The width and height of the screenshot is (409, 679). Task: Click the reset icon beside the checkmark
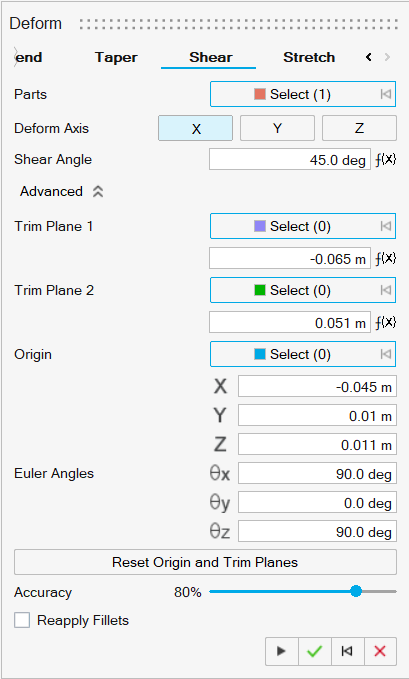(347, 651)
